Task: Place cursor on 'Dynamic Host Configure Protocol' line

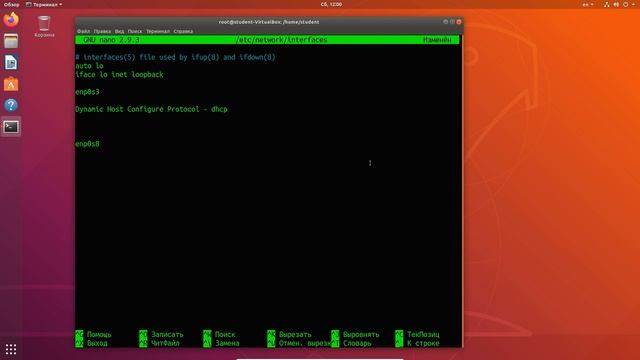Action: coord(151,109)
